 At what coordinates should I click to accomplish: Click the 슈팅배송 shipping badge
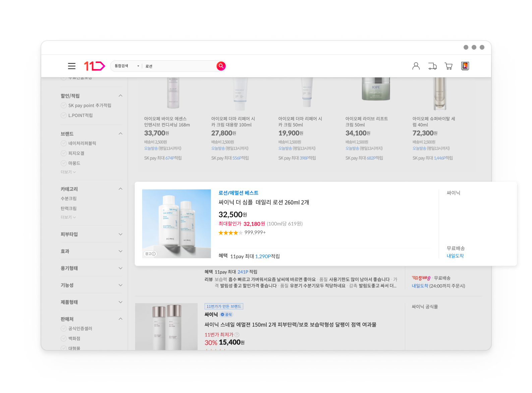[421, 278]
